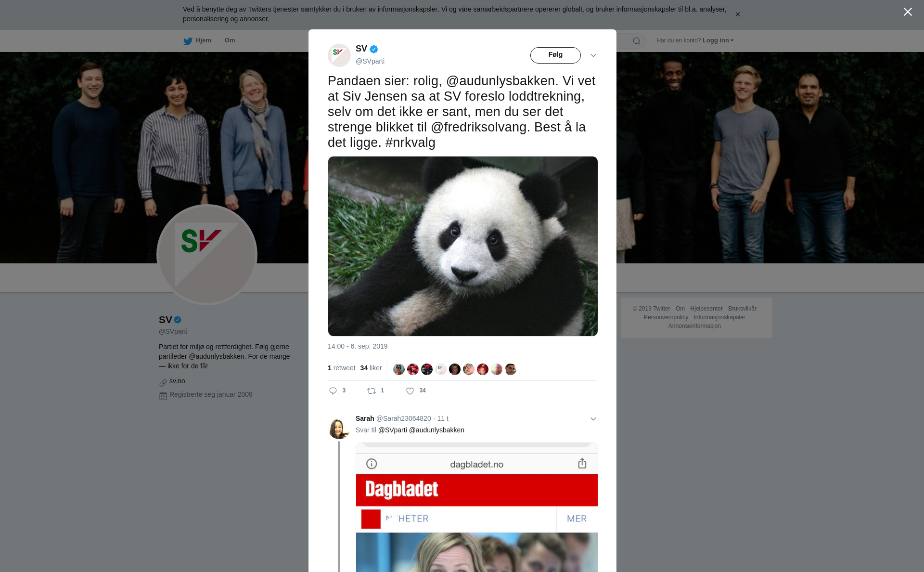Click the seventh liker avatar
The image size is (924, 572).
[483, 369]
